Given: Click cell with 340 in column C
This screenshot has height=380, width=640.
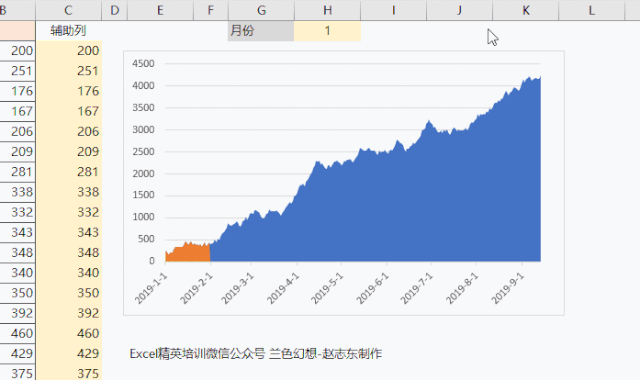Looking at the screenshot, I should [x=69, y=273].
